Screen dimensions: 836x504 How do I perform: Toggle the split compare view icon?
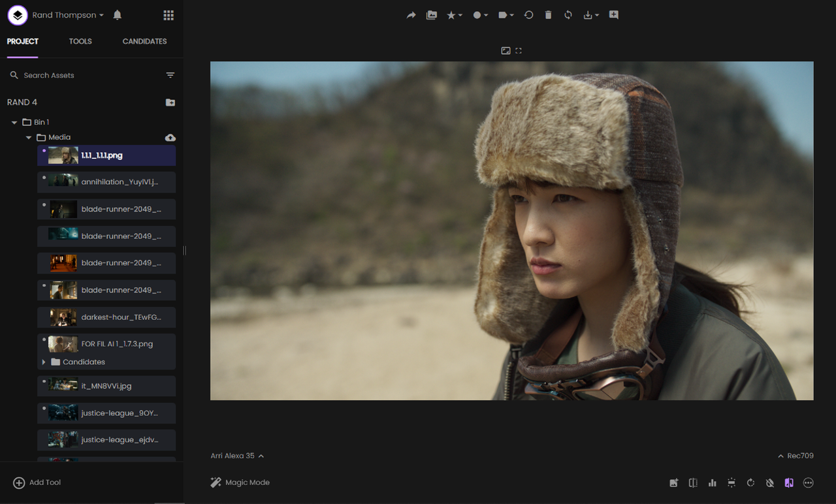tap(693, 483)
